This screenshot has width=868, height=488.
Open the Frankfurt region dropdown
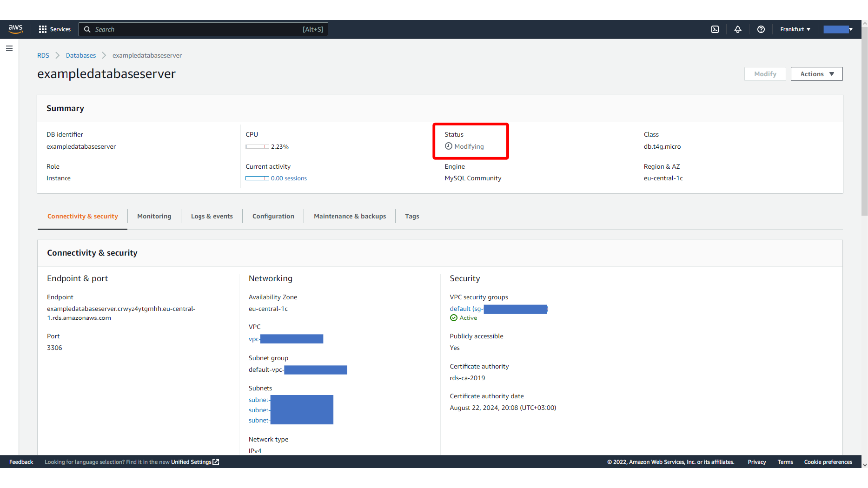(x=795, y=29)
